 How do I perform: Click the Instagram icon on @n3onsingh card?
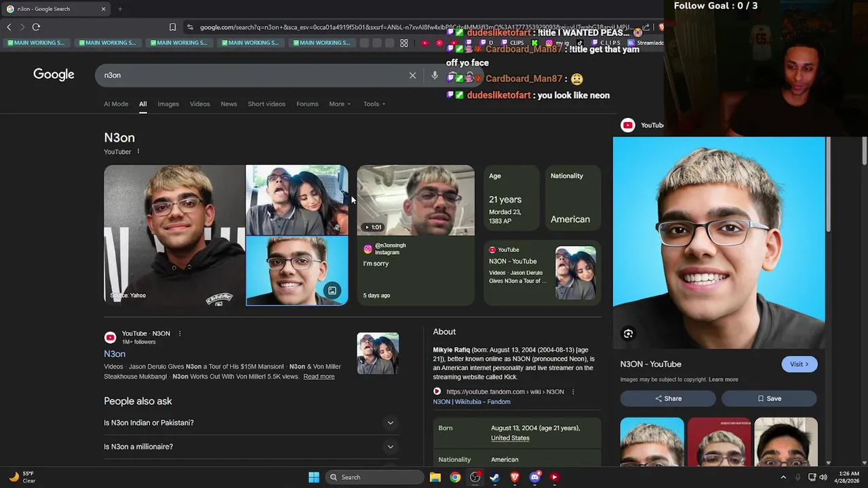click(x=368, y=249)
